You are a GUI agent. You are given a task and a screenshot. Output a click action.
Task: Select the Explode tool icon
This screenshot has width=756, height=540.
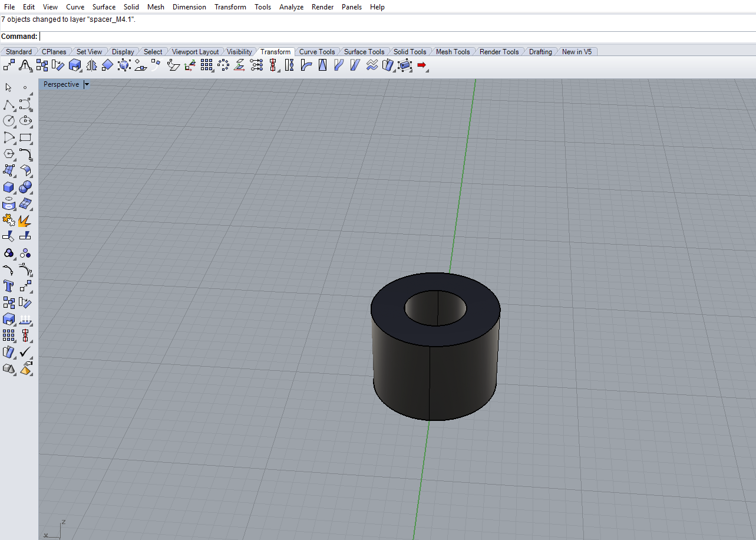click(x=25, y=220)
